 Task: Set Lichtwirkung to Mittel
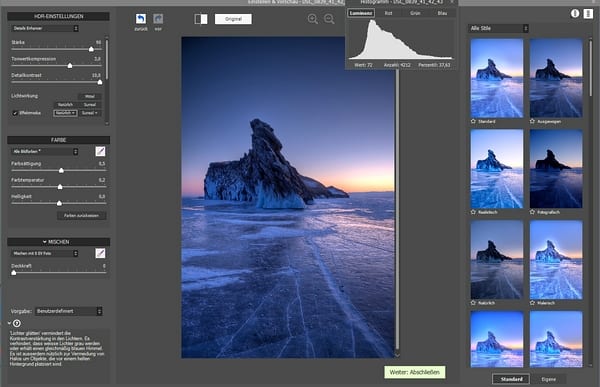90,96
